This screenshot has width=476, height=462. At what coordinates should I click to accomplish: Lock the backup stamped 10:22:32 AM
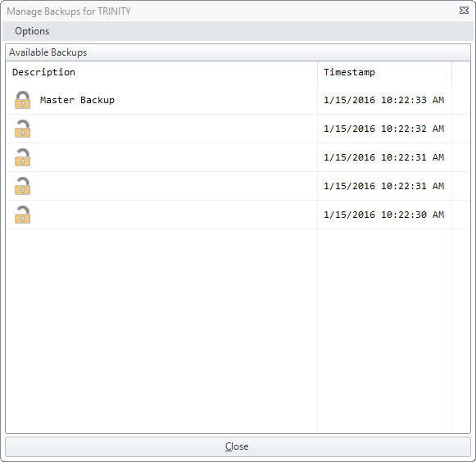tap(22, 129)
